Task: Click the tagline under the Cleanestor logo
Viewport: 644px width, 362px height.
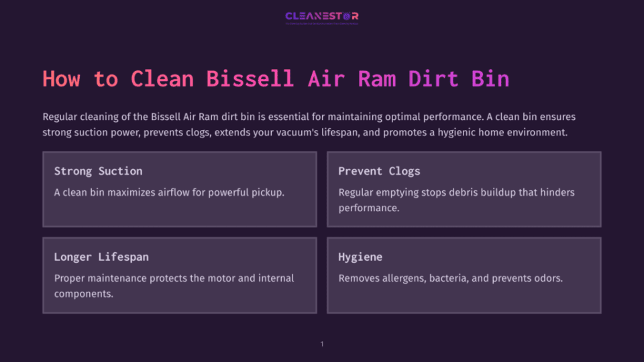Action: click(321, 24)
